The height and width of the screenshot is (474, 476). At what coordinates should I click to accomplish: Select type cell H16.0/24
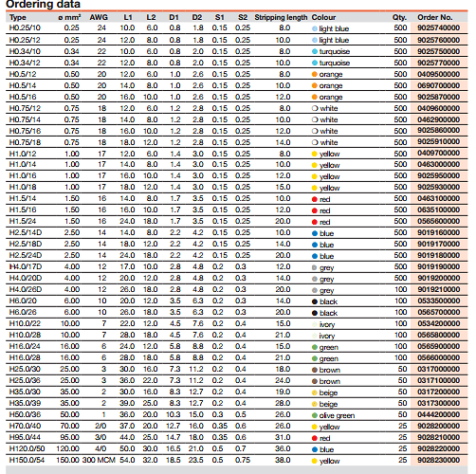point(25,346)
